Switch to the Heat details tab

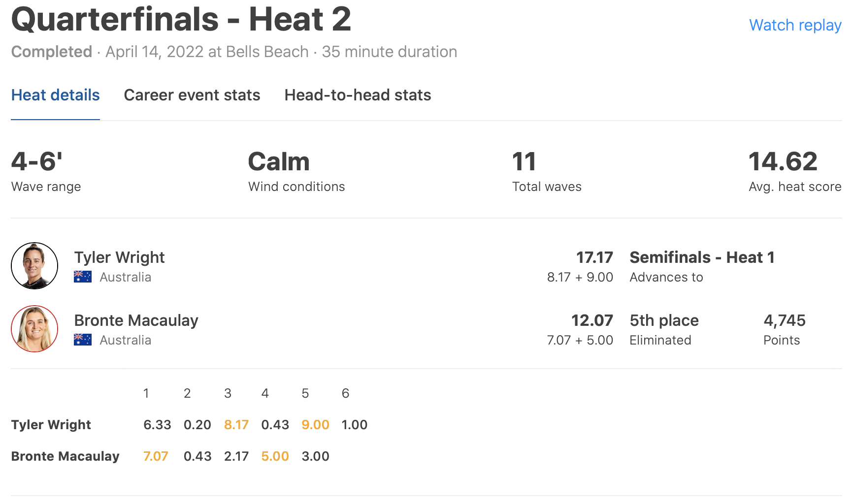coord(55,95)
